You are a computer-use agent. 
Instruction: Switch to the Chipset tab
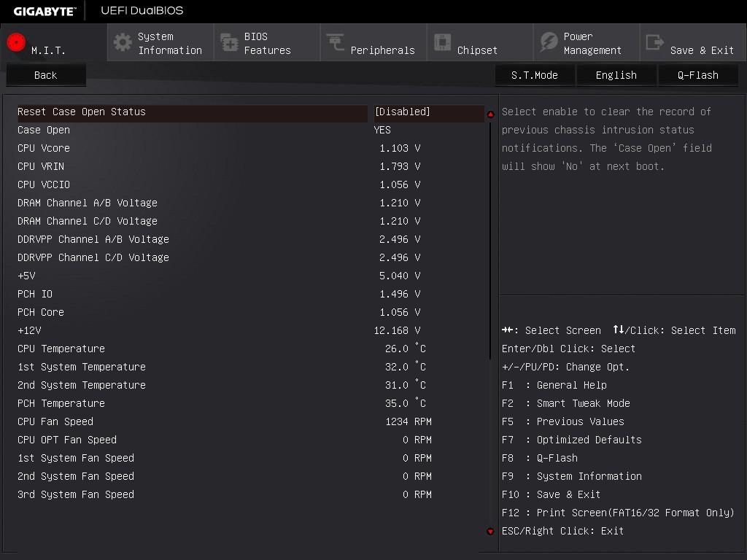480,43
